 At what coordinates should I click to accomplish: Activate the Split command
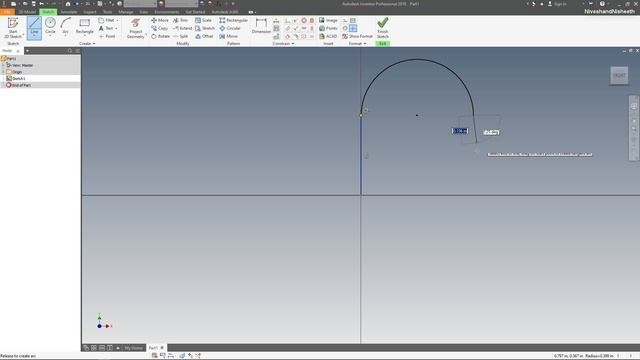coord(180,36)
